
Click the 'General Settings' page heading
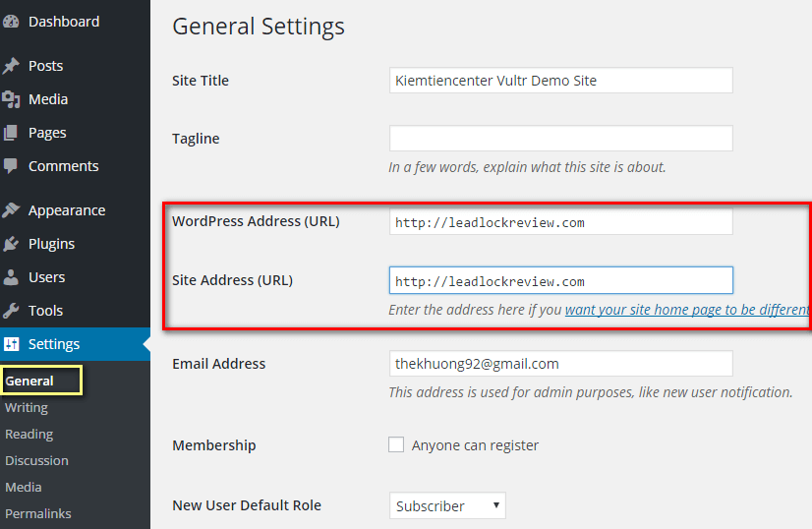(x=259, y=27)
